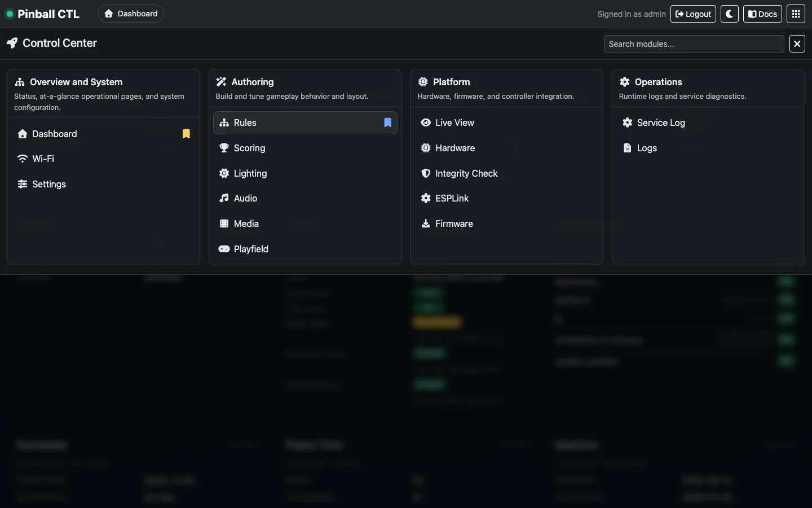The height and width of the screenshot is (508, 812).
Task: Open the apps grid in the top bar
Action: [x=796, y=14]
